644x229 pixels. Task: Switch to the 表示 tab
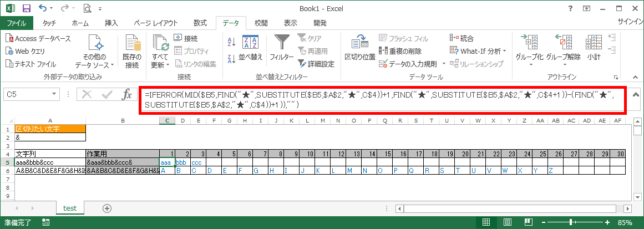pyautogui.click(x=290, y=23)
